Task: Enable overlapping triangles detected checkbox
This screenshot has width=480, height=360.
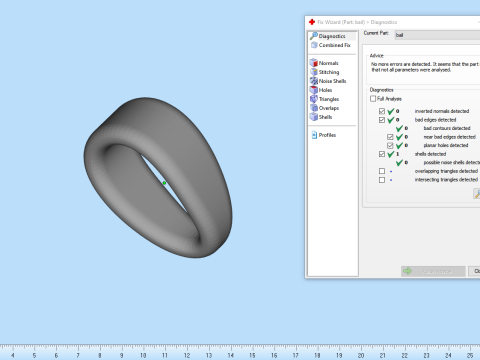Action: 382,171
